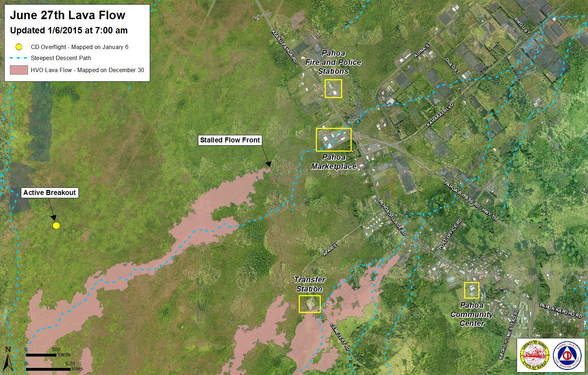Click the Stalled Flow Front label
The height and width of the screenshot is (375, 588).
230,140
